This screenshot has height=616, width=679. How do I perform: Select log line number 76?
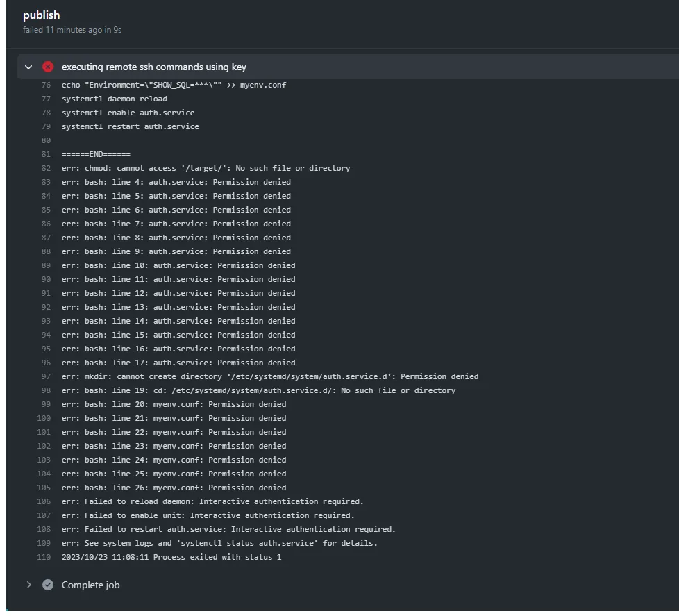(x=46, y=85)
